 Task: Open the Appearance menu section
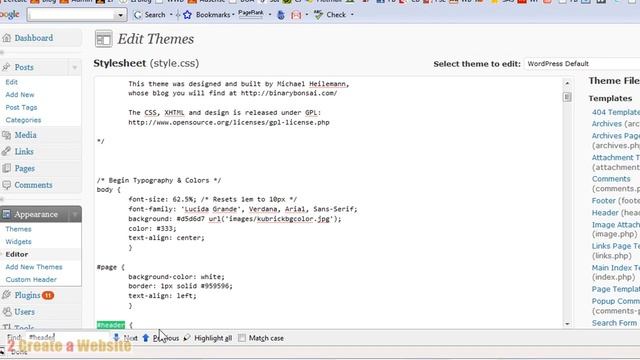tap(36, 214)
